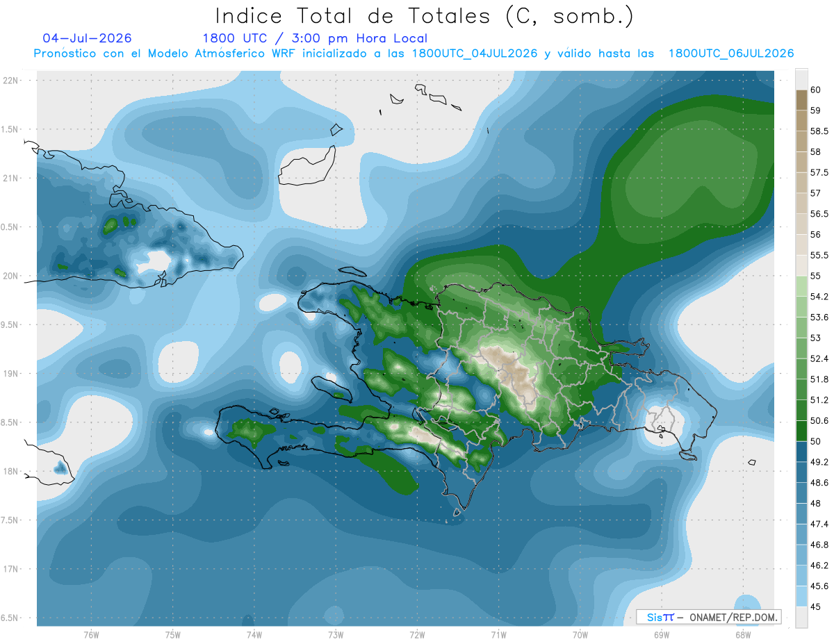Viewport: 834px width, 644px height.
Task: Click the beige legend swatch between 55 and 55.5
Action: [801, 266]
